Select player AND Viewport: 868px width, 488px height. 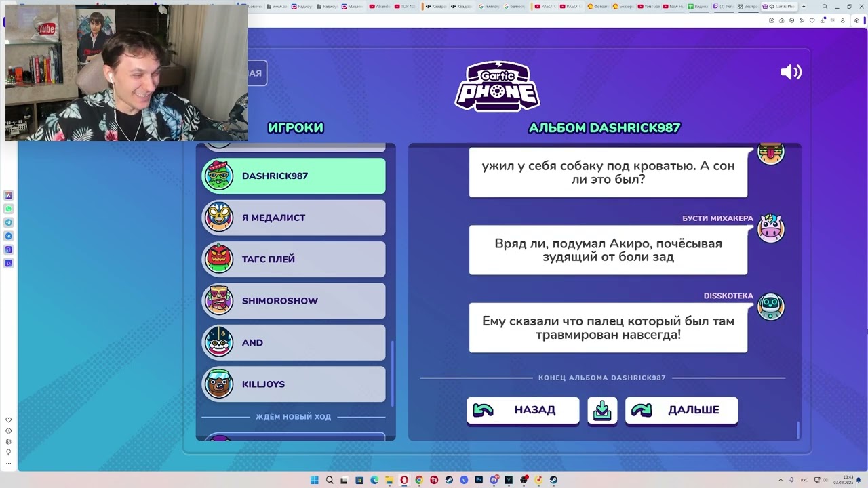coord(294,342)
